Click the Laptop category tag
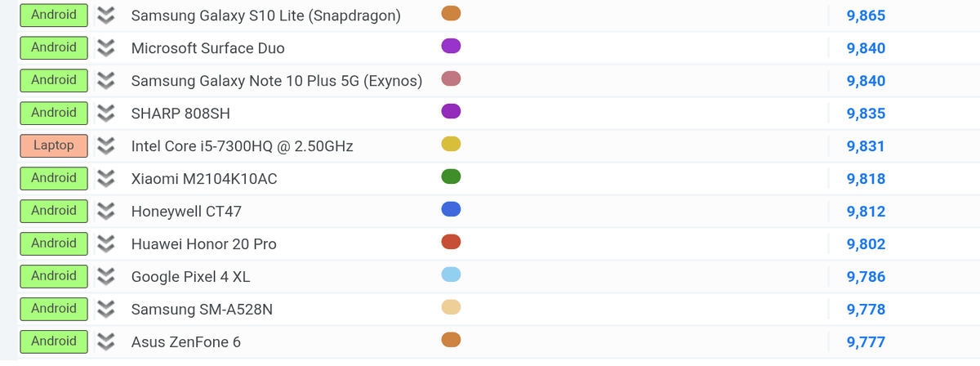The height and width of the screenshot is (366, 980). 54,145
